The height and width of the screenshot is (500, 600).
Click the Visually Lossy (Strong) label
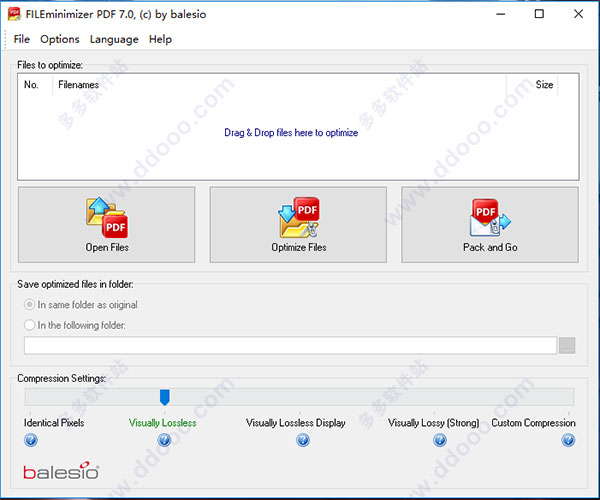(x=434, y=423)
